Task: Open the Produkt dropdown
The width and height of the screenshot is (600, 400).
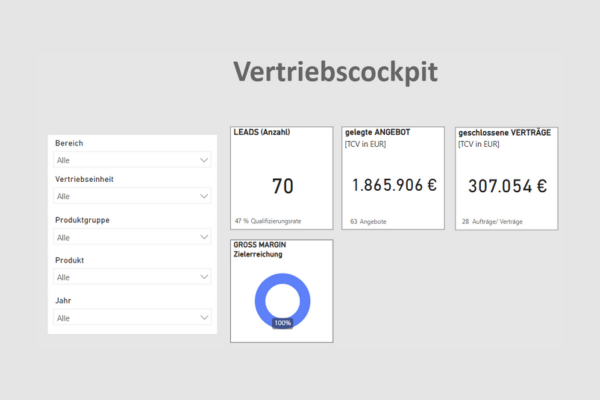Action: 132,277
